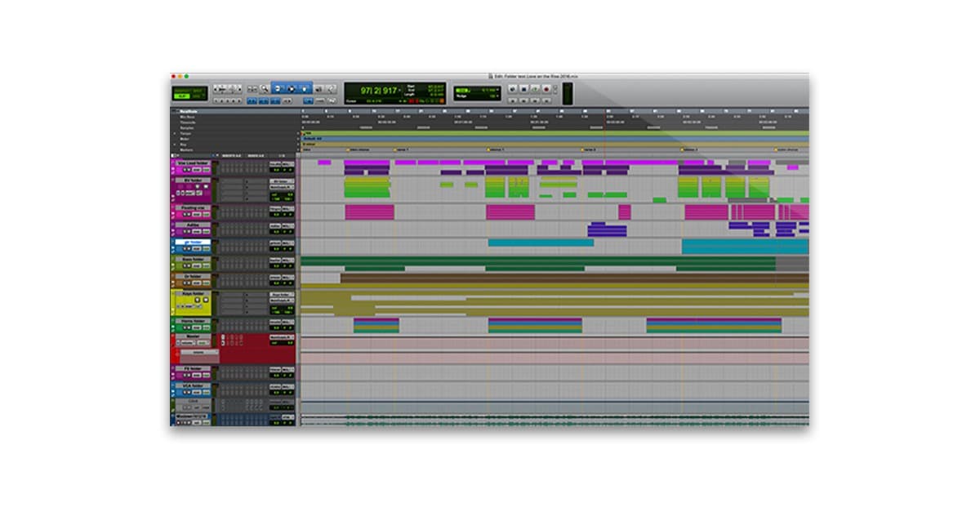Expand the Tempo ruler disclosure triangle
Viewport: 980px width, 512px height.
click(174, 133)
